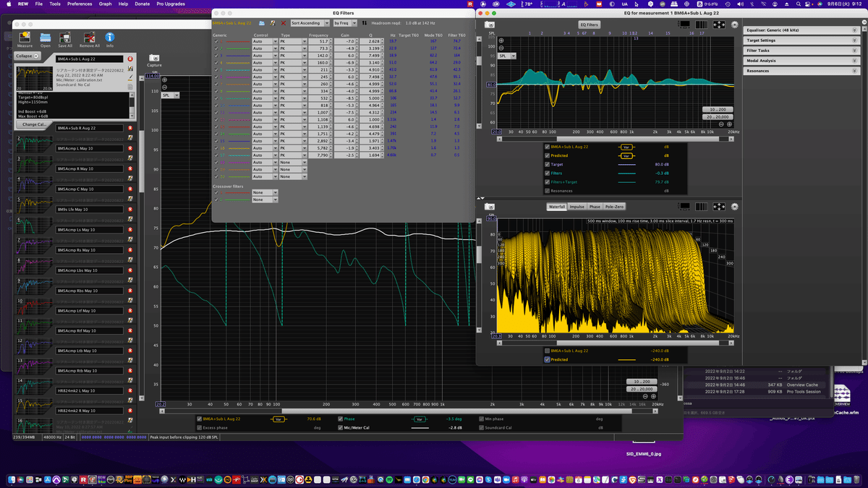Image resolution: width=868 pixels, height=488 pixels.
Task: Toggle the Phase trace checkbox in main graph
Action: point(340,419)
